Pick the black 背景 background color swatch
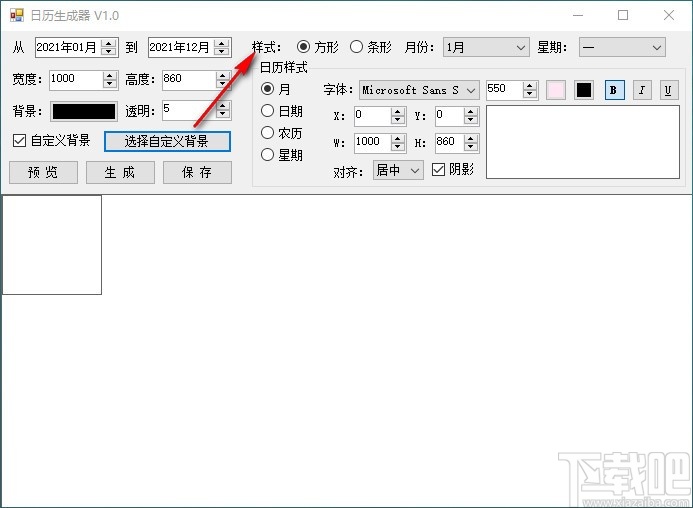This screenshot has height=508, width=693. point(84,111)
